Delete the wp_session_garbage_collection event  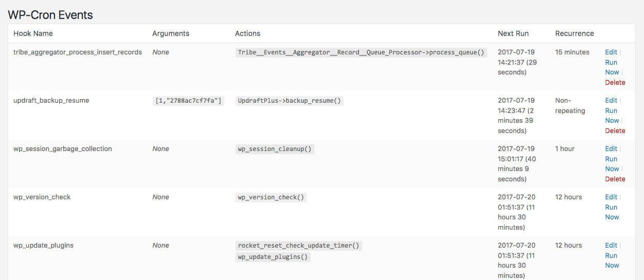click(x=615, y=179)
